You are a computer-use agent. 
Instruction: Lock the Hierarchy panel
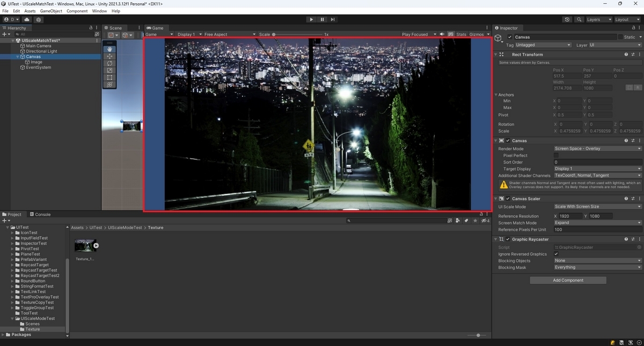pyautogui.click(x=91, y=28)
